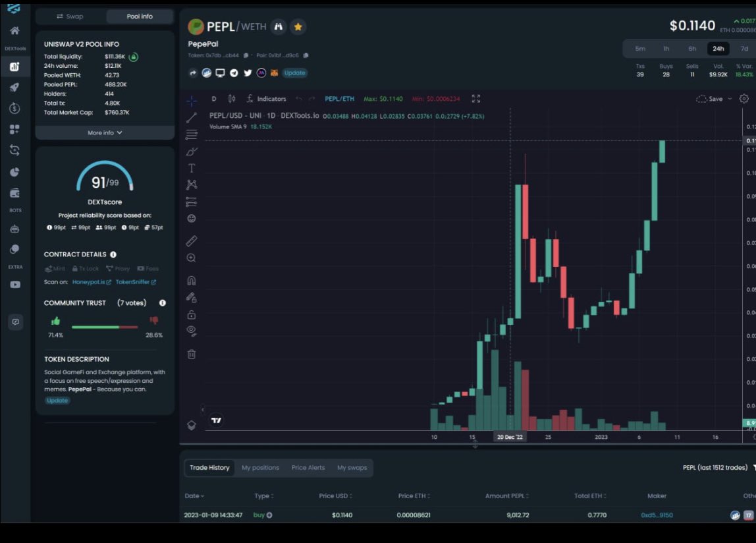
Task: Toggle the favorite star for PEPL/WETH
Action: tap(298, 27)
